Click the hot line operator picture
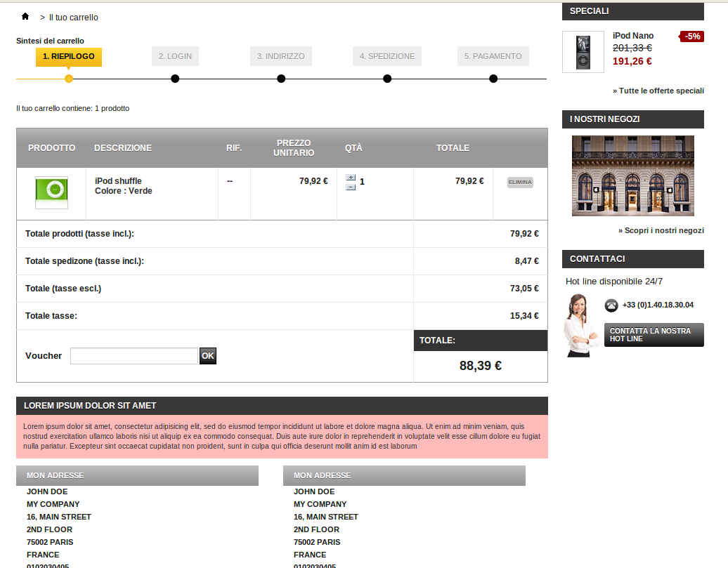Image resolution: width=728 pixels, height=568 pixels. [x=580, y=325]
